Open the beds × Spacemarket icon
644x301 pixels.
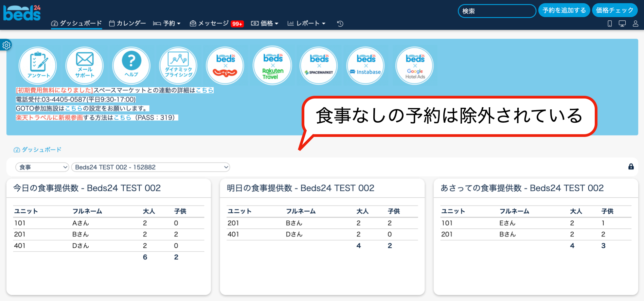[319, 65]
